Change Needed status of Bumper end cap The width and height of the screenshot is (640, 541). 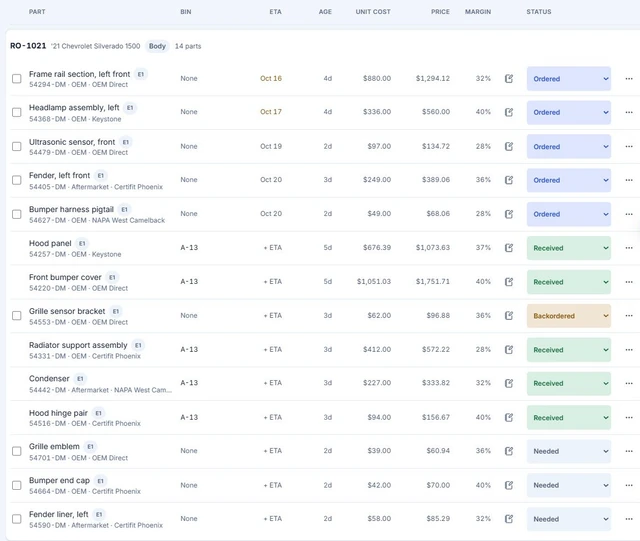click(x=569, y=485)
